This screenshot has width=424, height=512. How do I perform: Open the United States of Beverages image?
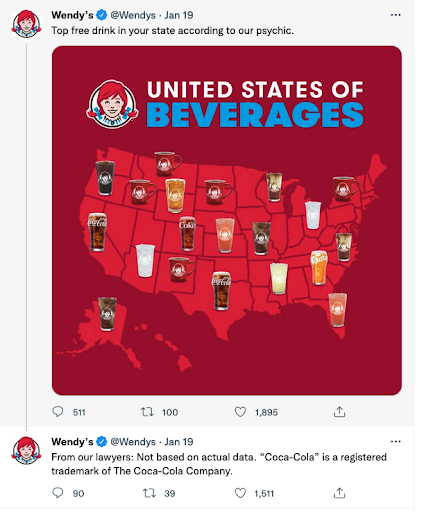point(227,220)
